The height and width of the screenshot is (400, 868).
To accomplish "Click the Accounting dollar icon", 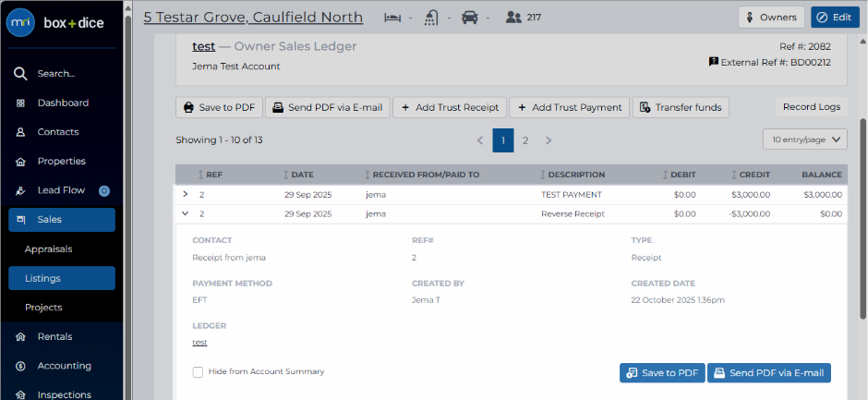I will (20, 366).
